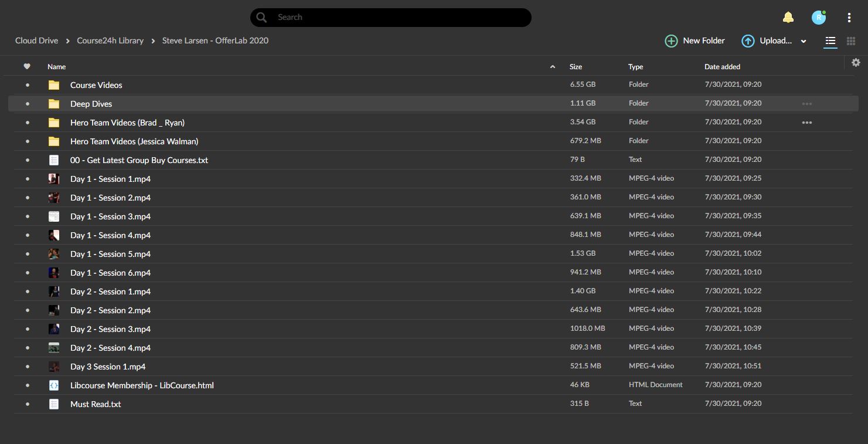
Task: Toggle favorite dot for Day 1 - Session 2.mp4
Action: [27, 198]
